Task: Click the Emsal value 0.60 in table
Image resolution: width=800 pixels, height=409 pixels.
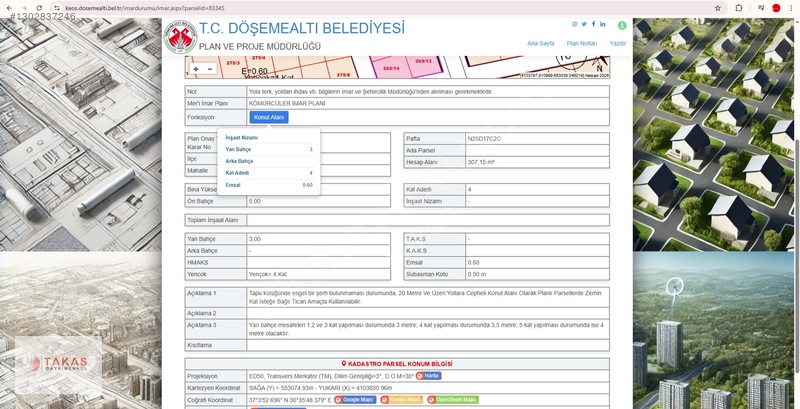Action: (x=473, y=263)
